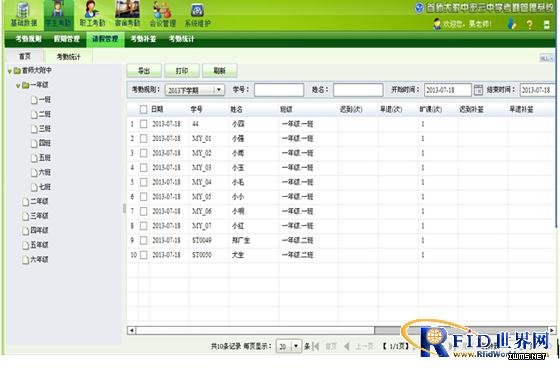Focus the 姓名 search input field

click(358, 90)
